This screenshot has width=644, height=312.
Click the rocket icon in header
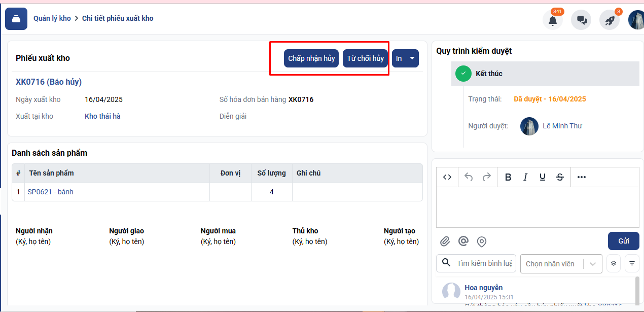(x=610, y=20)
